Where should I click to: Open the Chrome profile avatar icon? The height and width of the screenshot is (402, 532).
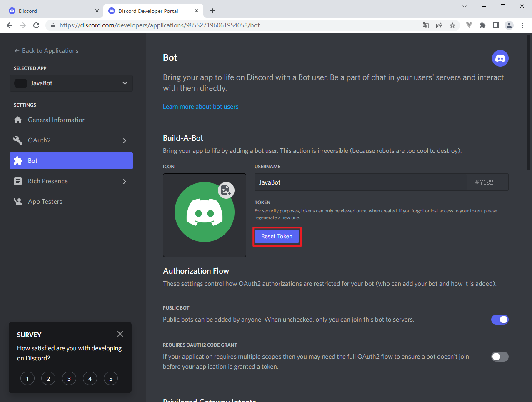pos(509,25)
